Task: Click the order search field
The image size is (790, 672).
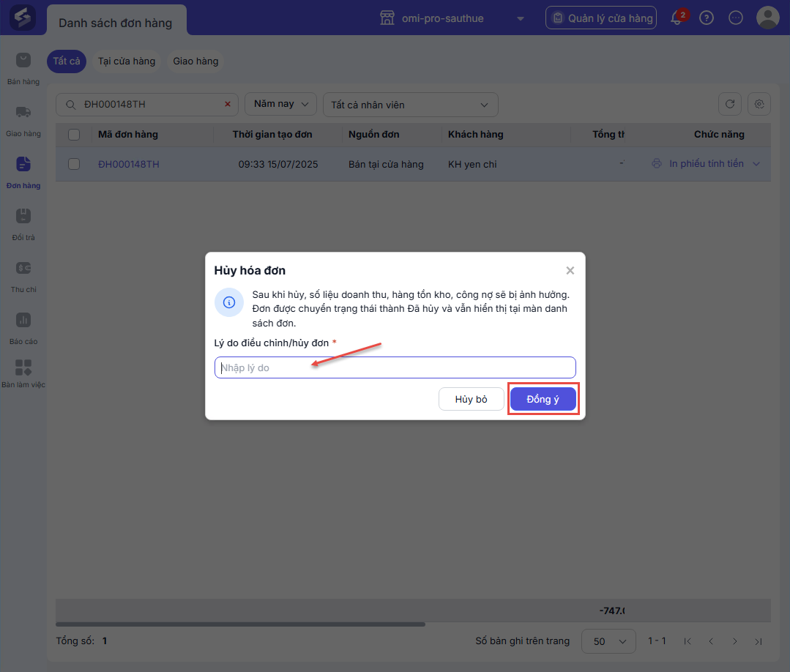Action: [x=147, y=104]
